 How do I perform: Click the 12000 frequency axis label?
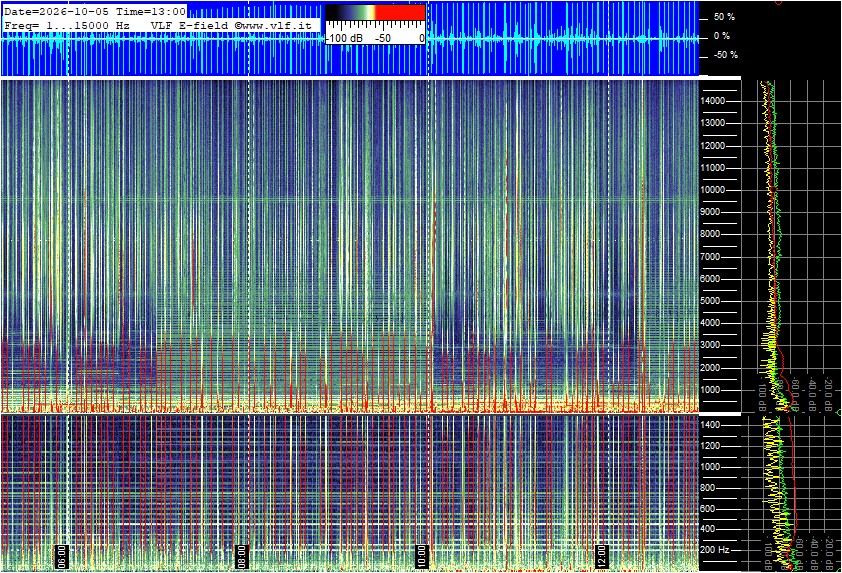[x=713, y=146]
